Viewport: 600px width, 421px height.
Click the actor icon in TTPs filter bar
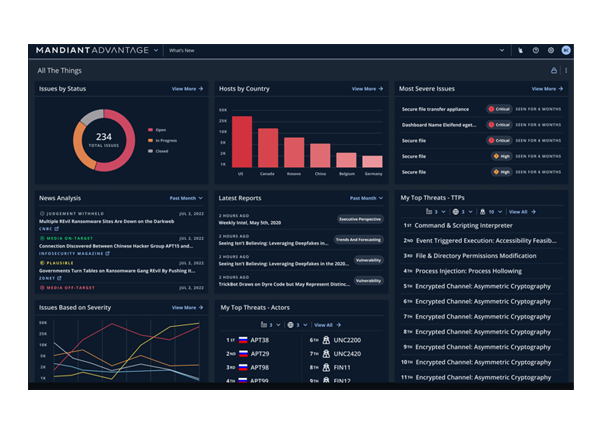click(x=483, y=212)
